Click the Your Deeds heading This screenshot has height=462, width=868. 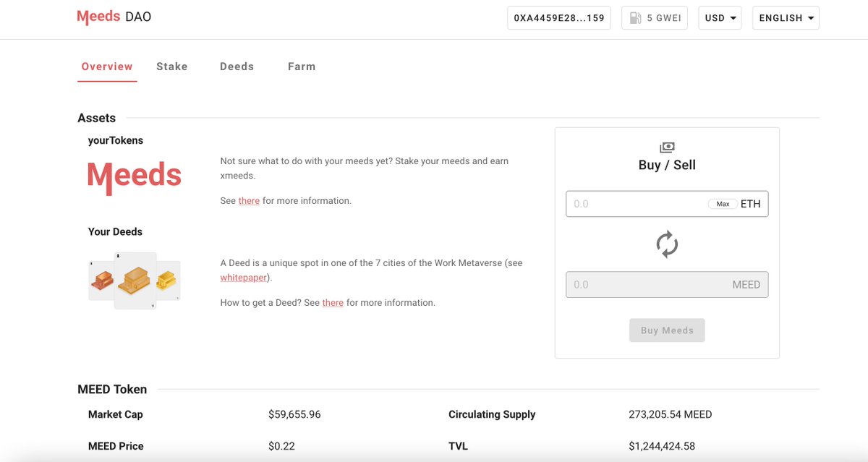tap(115, 231)
